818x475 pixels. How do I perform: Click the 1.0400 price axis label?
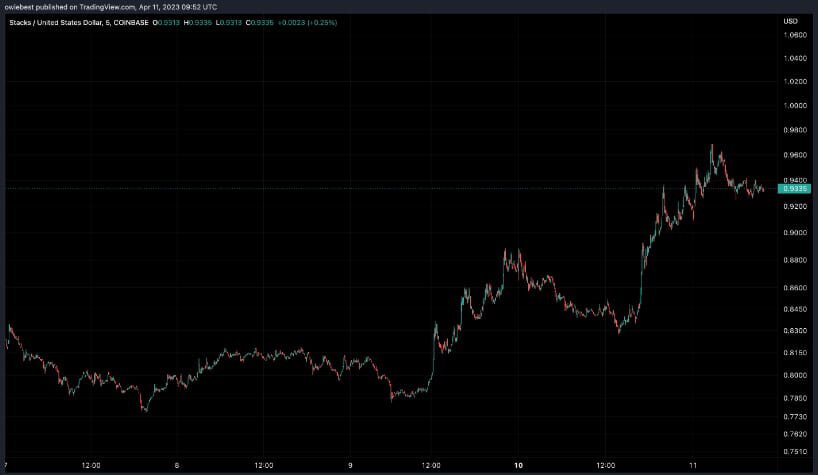point(795,58)
